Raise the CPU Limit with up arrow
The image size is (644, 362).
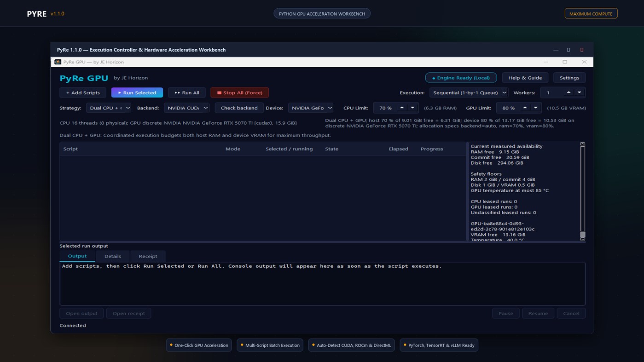[x=402, y=108]
